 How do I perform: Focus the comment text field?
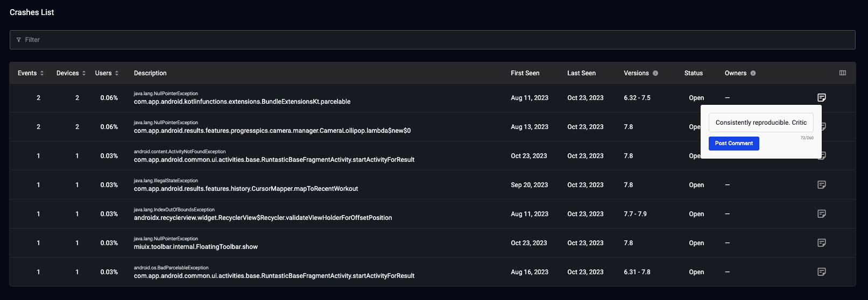761,123
